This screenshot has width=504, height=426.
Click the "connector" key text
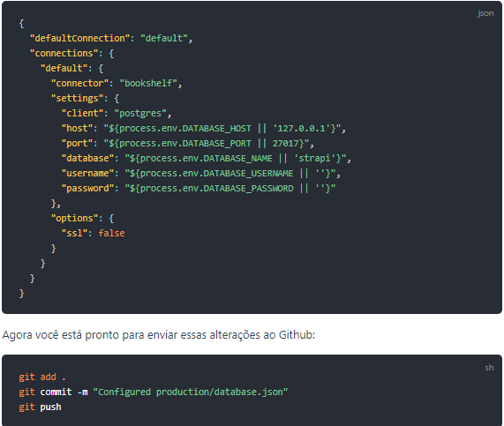point(80,83)
